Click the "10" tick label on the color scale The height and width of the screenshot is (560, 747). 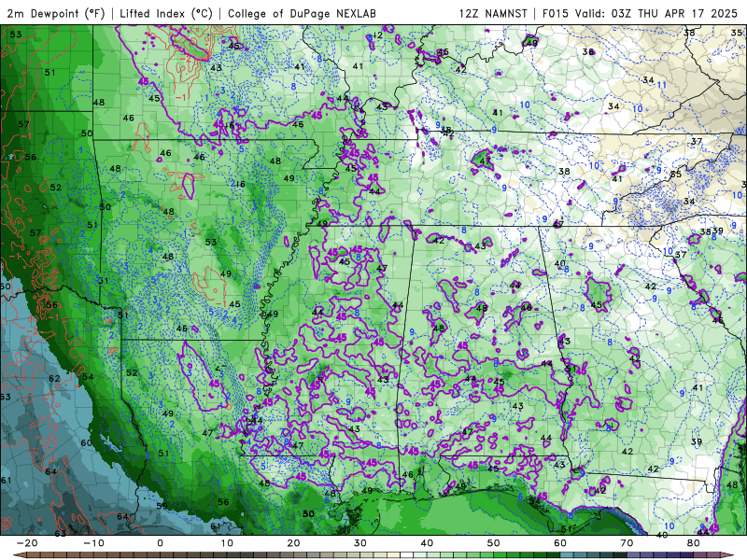click(227, 543)
